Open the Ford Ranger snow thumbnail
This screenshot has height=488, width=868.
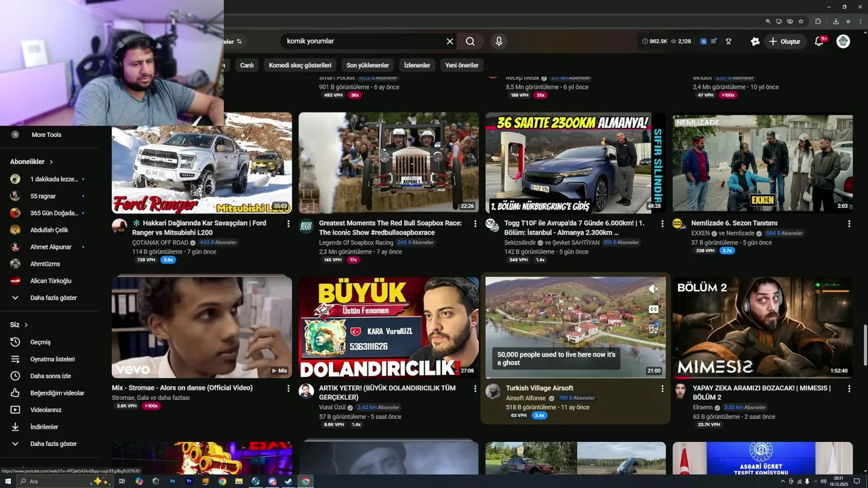tap(202, 163)
